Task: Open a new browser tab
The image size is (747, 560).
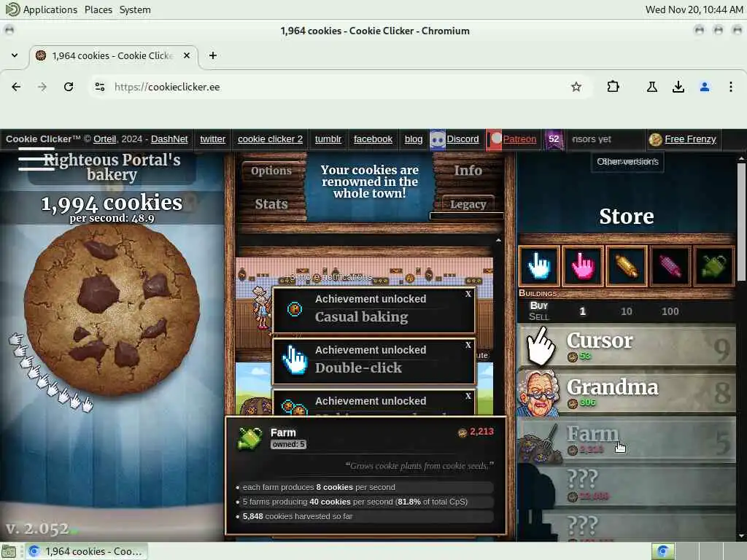Action: (213, 55)
